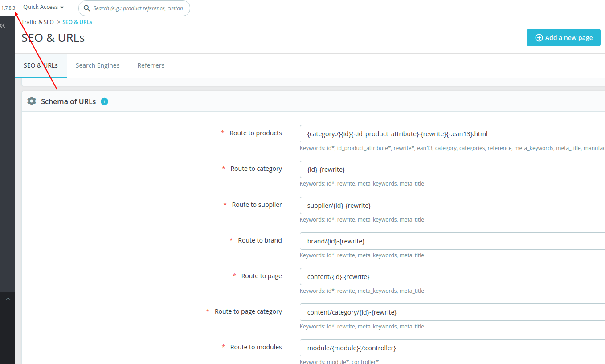Navigate to Traffic & SEO via breadcrumb
The height and width of the screenshot is (364, 605).
click(x=37, y=22)
